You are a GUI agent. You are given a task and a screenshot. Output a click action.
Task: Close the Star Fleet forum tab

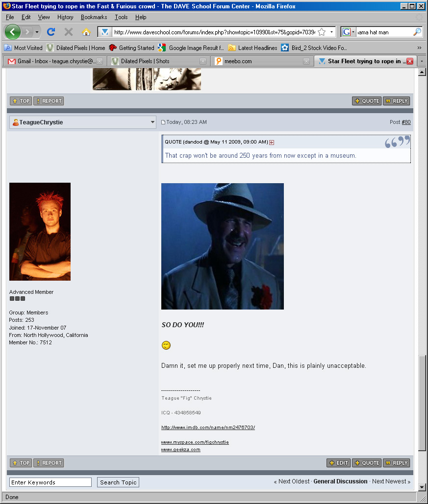(410, 61)
